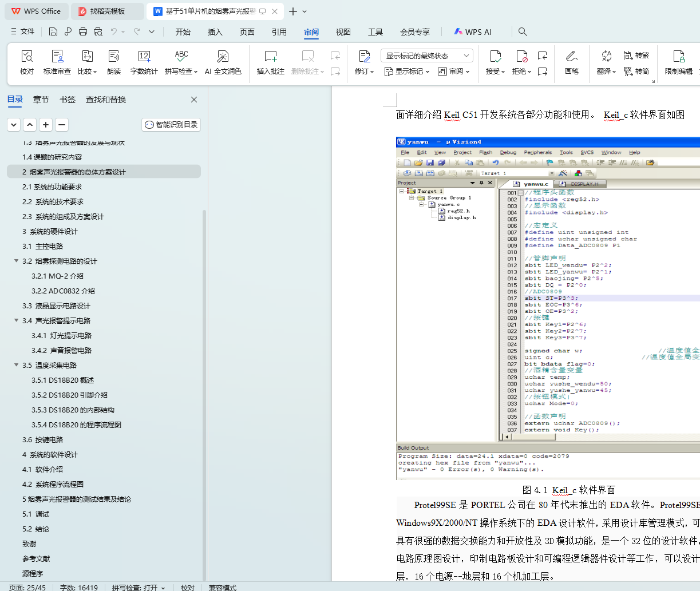Click the save icon in quick toolbar

53,31
